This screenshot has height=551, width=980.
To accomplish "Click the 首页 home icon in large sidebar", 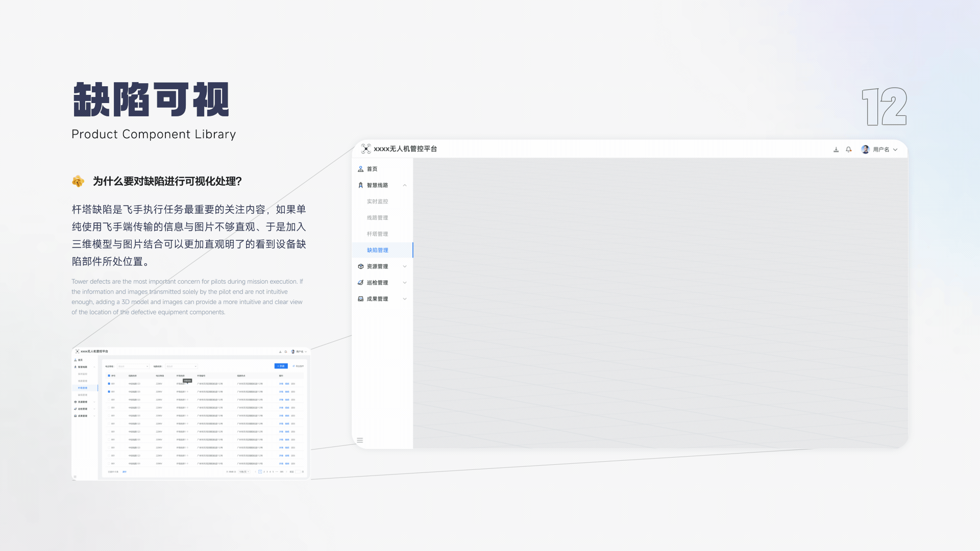I will (361, 169).
